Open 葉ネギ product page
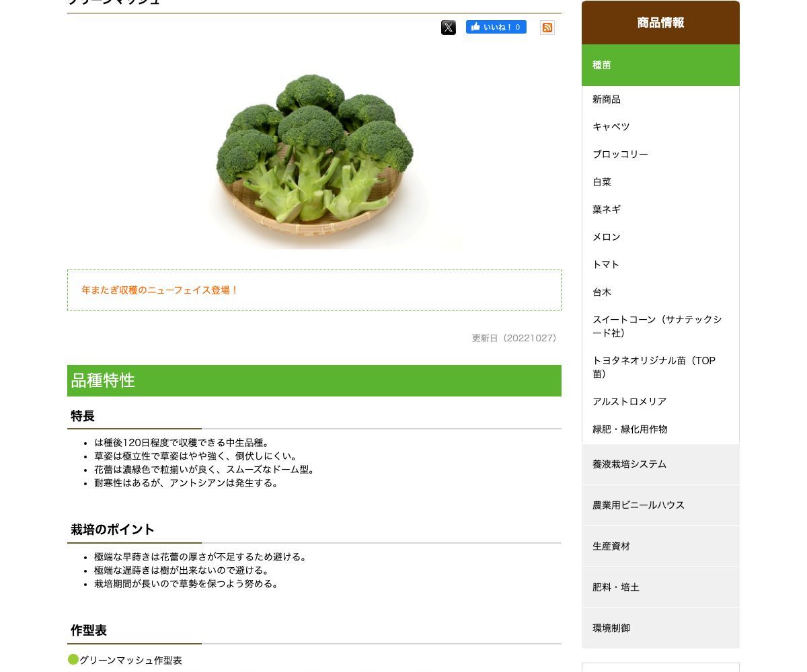The image size is (807, 672). coord(607,210)
